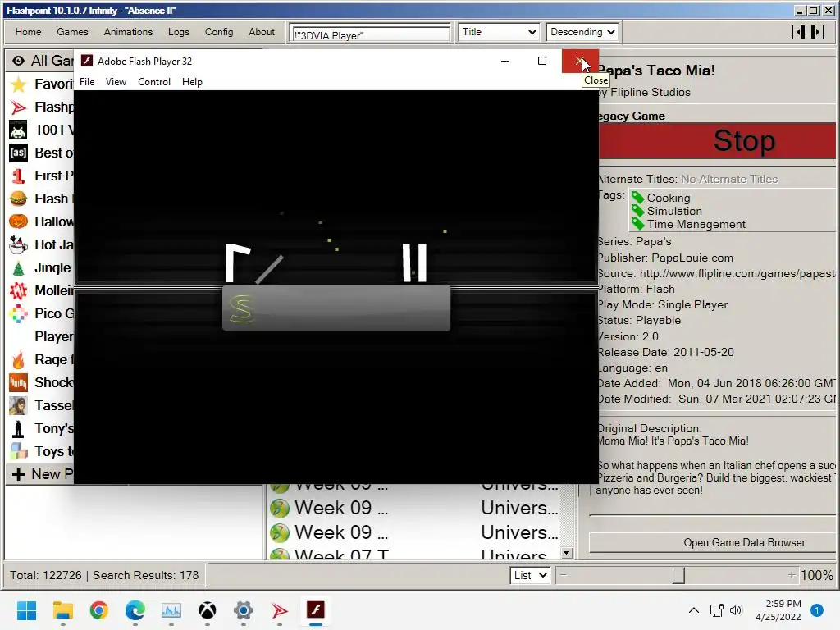The width and height of the screenshot is (840, 630).
Task: Select the Rage flame playlist icon
Action: pos(18,359)
